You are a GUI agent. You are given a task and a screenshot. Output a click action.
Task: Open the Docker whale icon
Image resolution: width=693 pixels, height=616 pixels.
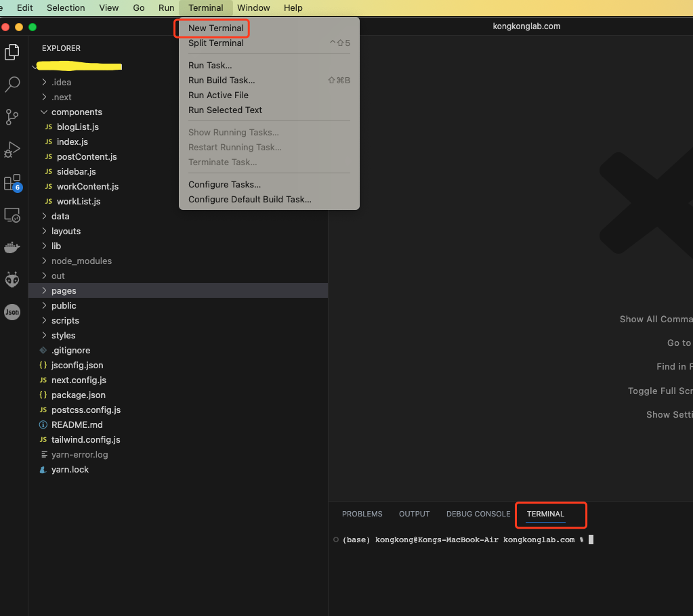click(12, 247)
